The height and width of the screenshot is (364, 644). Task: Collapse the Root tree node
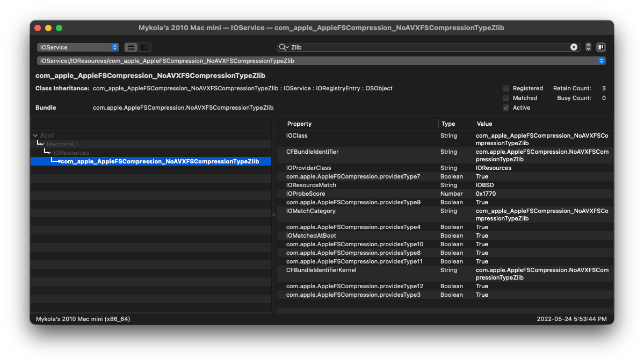click(x=35, y=135)
